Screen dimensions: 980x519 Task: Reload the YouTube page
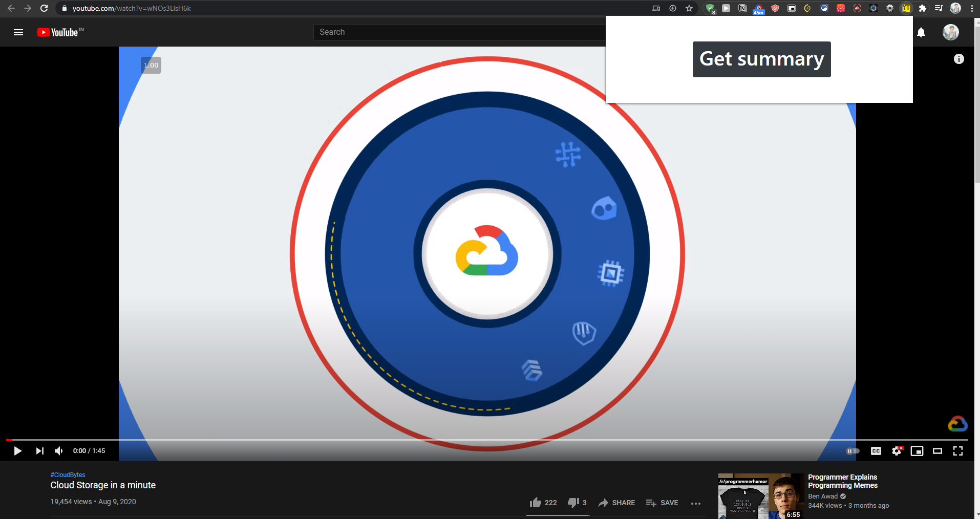(44, 8)
